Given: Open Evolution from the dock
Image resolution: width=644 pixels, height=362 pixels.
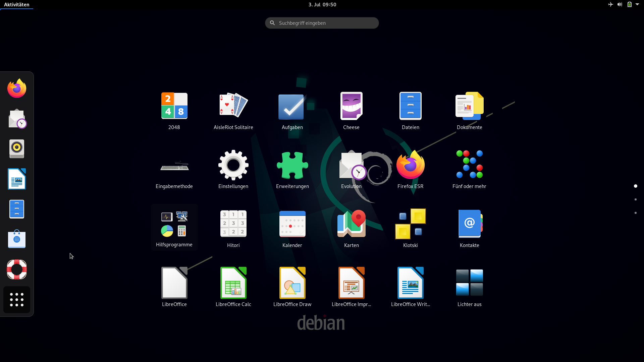Looking at the screenshot, I should coord(17,119).
